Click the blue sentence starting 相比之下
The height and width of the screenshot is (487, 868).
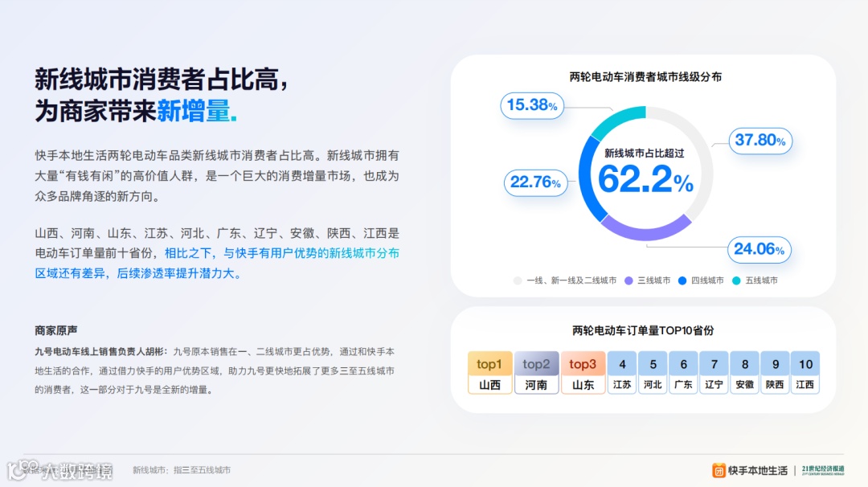tap(217, 264)
